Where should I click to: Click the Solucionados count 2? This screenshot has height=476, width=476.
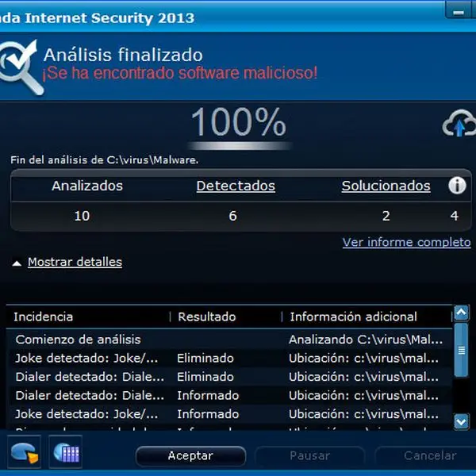point(386,216)
